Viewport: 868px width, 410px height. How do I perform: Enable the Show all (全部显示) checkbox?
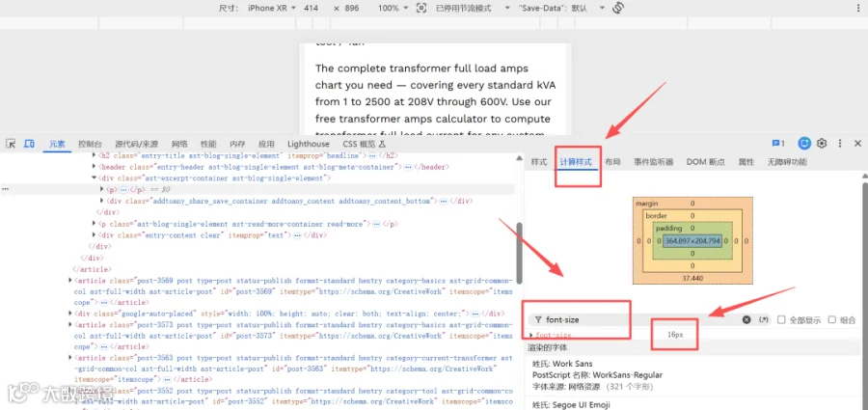[781, 319]
